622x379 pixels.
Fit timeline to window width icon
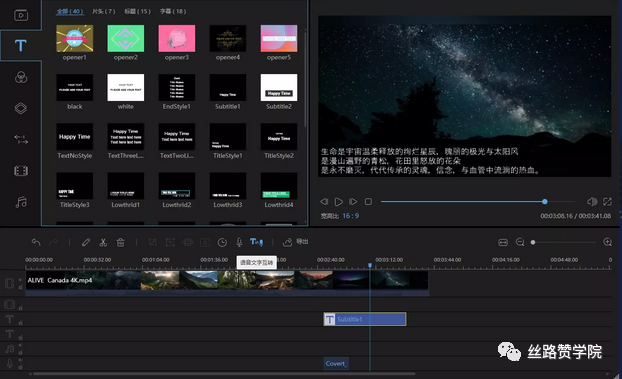[x=503, y=242]
